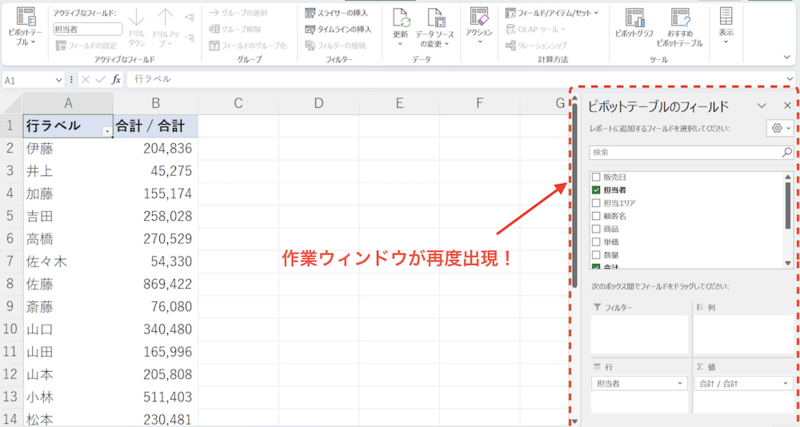Click the select-all corner of the sheet

[11, 104]
